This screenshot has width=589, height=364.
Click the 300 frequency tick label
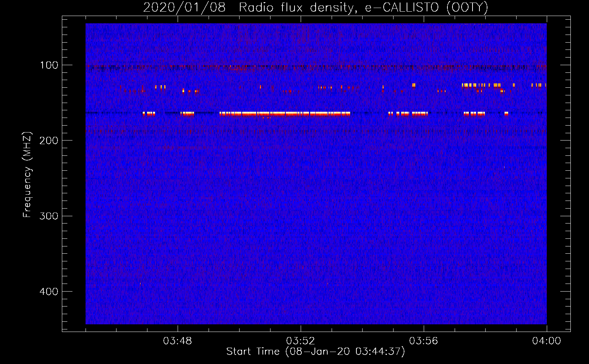(49, 216)
